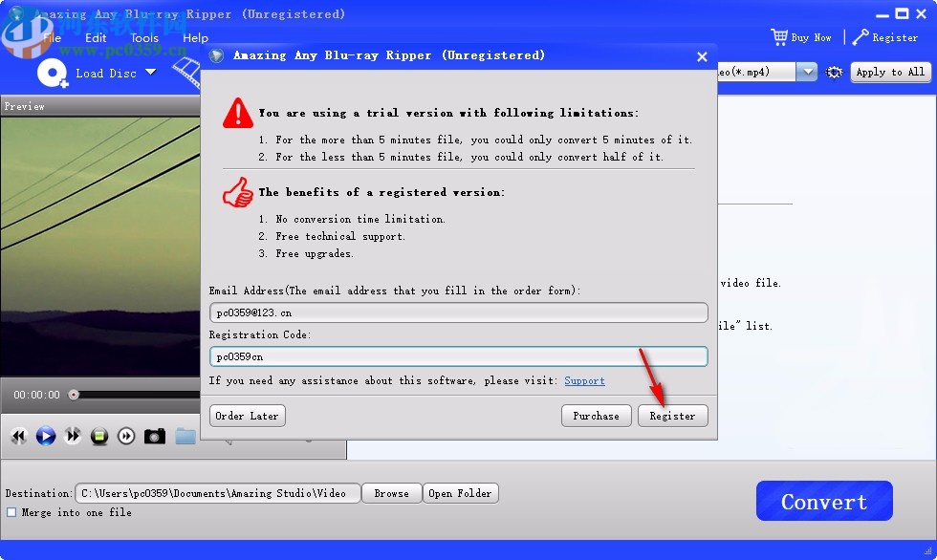
Task: Open the snapshot folder icon near the camera
Action: tap(185, 436)
